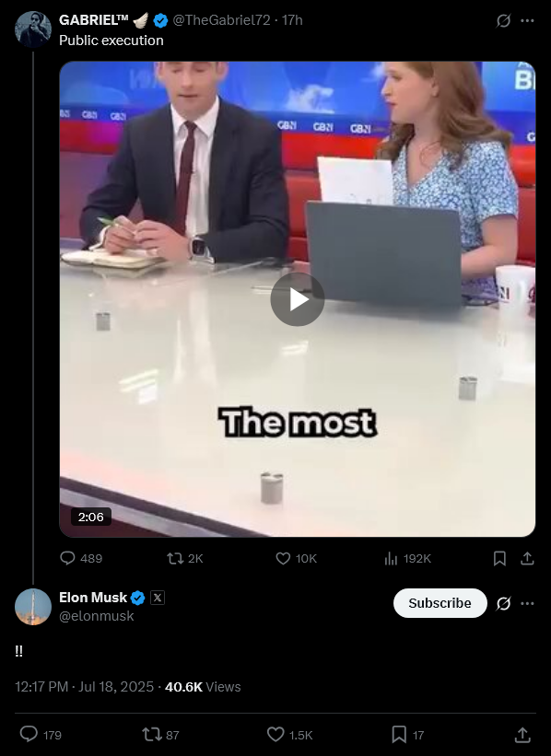Open Grok icon next to Subscribe

click(503, 603)
